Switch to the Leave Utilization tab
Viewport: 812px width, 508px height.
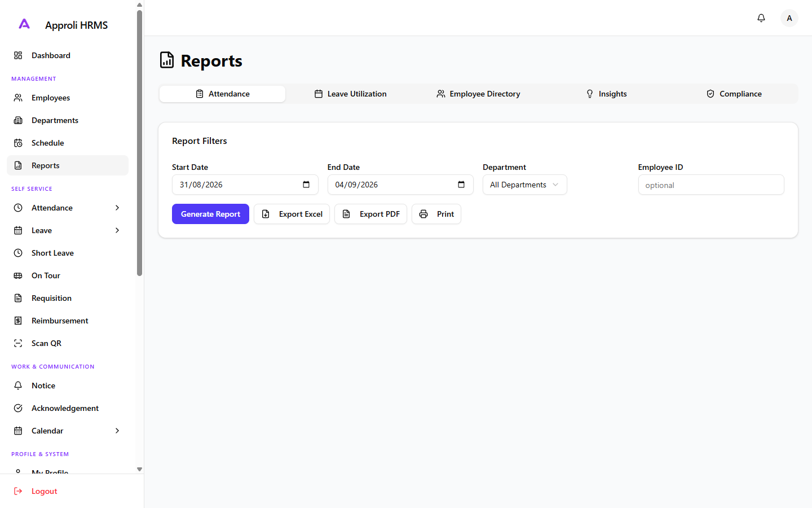350,94
